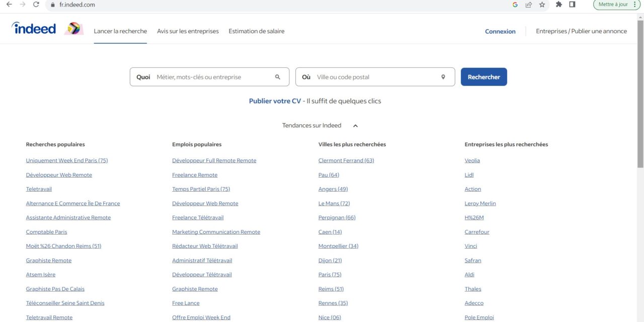Screen dimensions: 644x322
Task: Open Atsem Isère link
Action: click(41, 275)
